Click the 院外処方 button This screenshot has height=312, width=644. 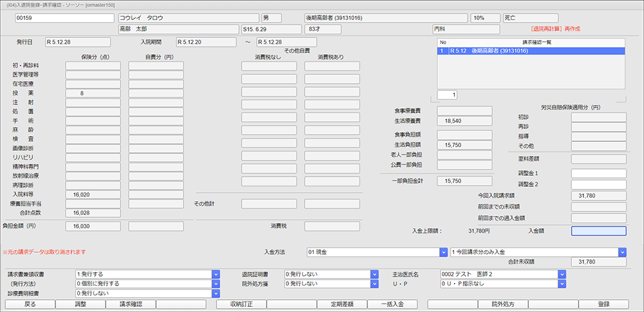(502, 304)
